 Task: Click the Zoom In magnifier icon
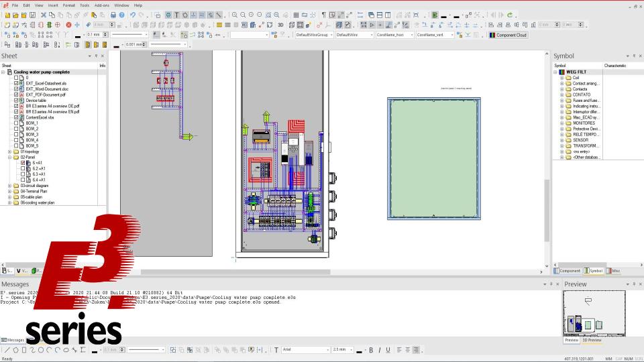tap(235, 15)
